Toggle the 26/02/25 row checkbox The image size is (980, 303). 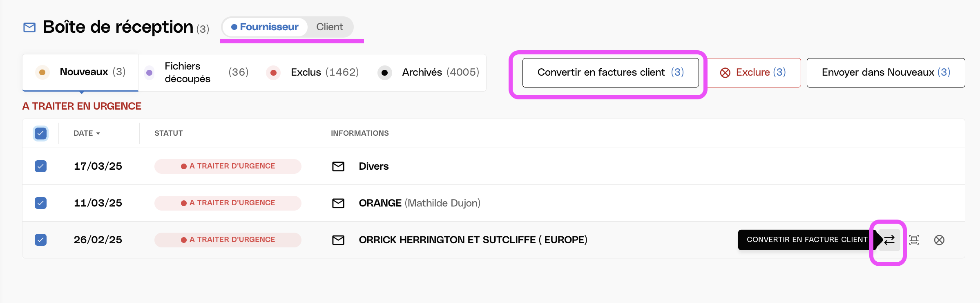[40, 240]
